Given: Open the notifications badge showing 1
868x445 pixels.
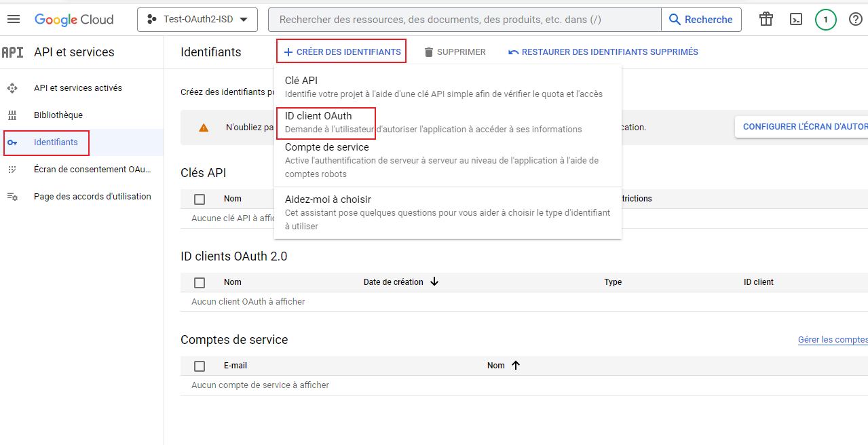Looking at the screenshot, I should pyautogui.click(x=825, y=19).
